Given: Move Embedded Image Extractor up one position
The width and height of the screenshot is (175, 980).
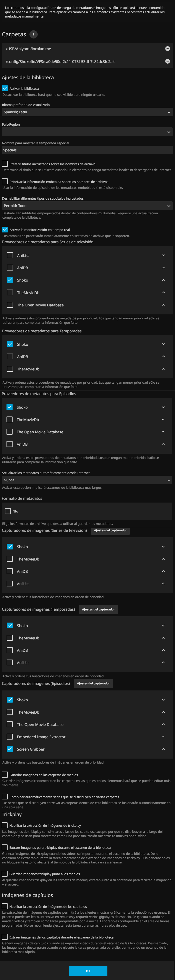Looking at the screenshot, I should click(x=164, y=737).
